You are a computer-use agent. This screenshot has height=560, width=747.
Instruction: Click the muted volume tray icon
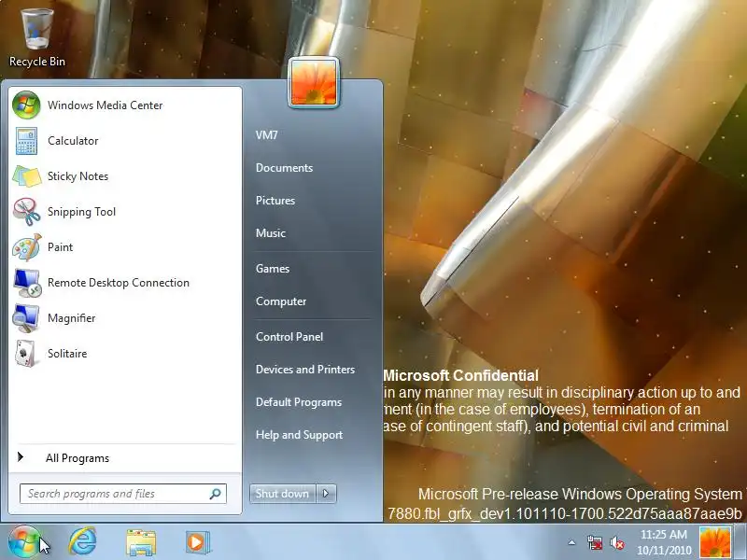click(617, 542)
